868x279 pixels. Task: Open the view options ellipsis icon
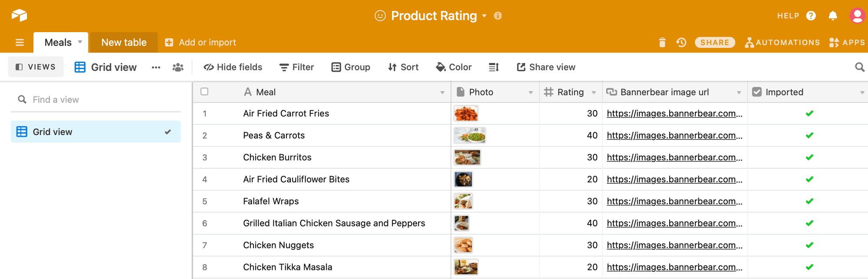(x=156, y=67)
